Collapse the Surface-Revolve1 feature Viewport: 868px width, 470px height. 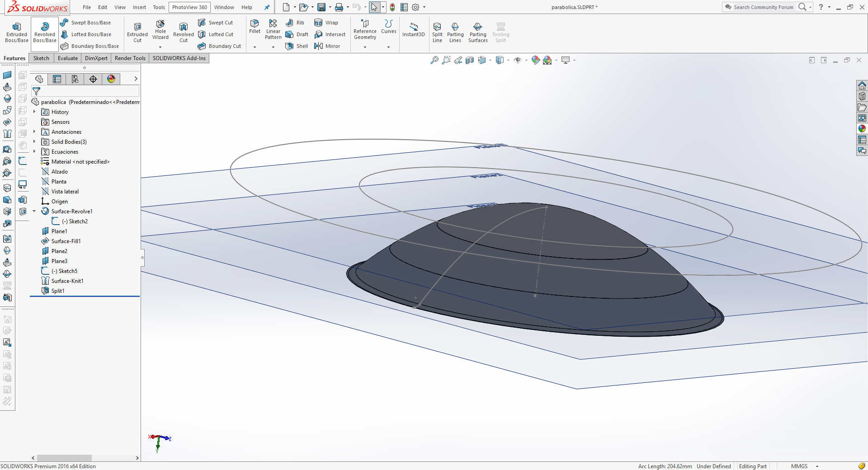[34, 211]
